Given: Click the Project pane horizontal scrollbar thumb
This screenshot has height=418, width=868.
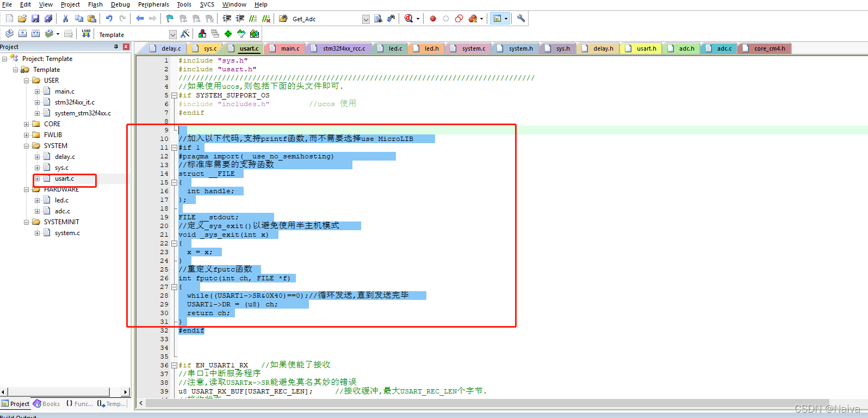Looking at the screenshot, I should click(58, 392).
